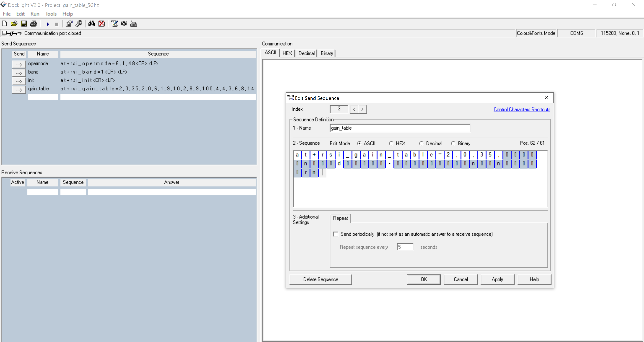Go back to the previous index
The height and width of the screenshot is (342, 644).
pyautogui.click(x=354, y=109)
